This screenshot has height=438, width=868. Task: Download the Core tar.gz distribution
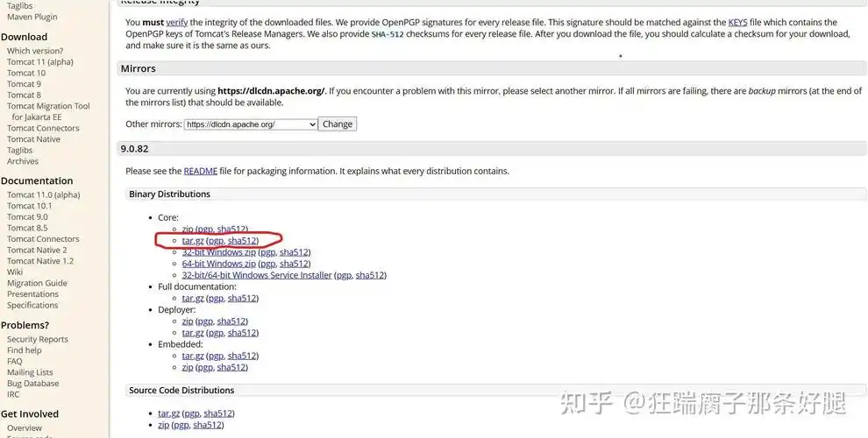(x=193, y=241)
